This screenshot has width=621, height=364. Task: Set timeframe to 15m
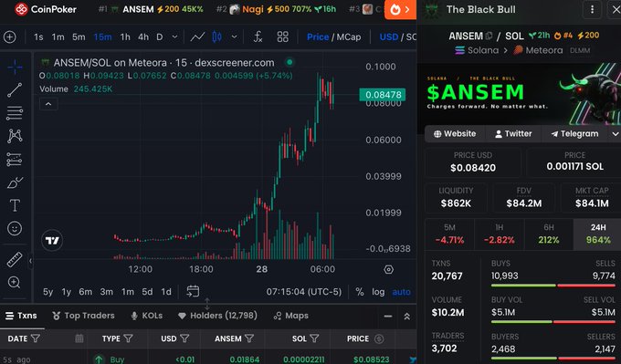[102, 37]
